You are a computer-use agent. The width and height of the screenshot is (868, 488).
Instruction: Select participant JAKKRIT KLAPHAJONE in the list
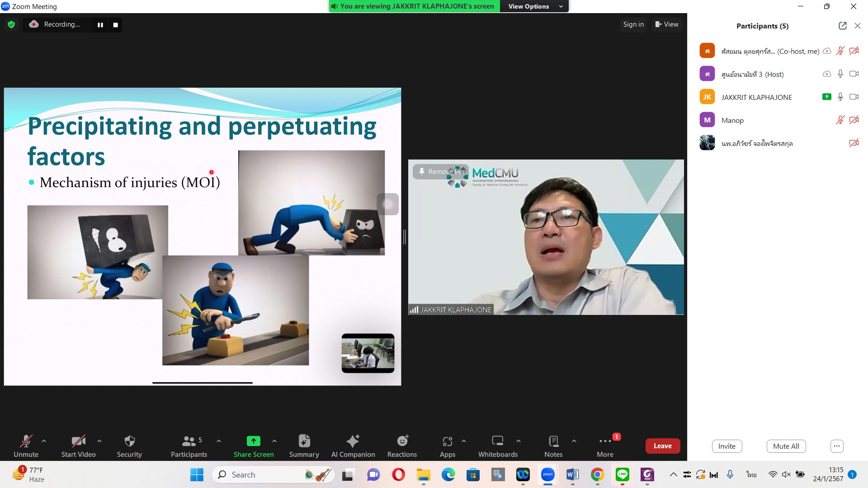(x=778, y=97)
